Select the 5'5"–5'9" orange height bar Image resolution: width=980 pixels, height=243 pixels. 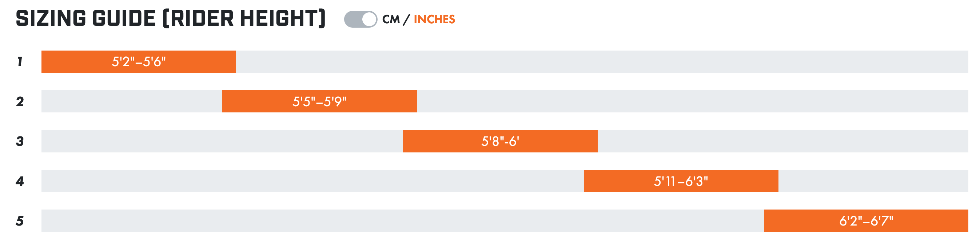point(319,101)
